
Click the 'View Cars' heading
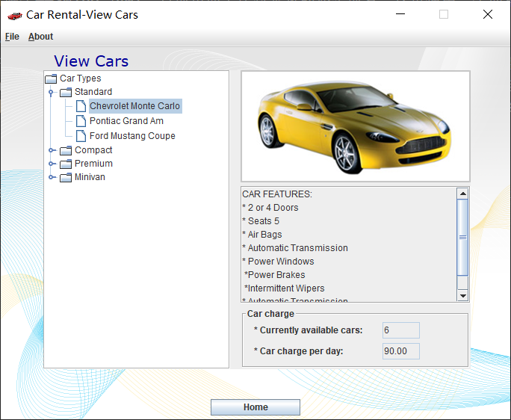coord(91,61)
